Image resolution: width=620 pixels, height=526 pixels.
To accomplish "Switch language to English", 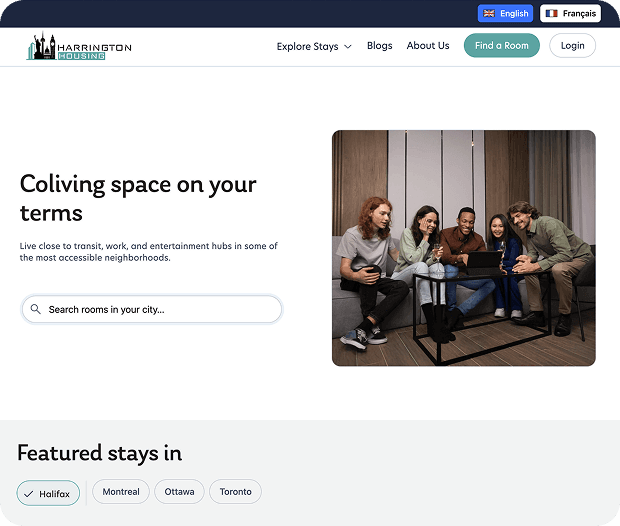I will [x=505, y=13].
